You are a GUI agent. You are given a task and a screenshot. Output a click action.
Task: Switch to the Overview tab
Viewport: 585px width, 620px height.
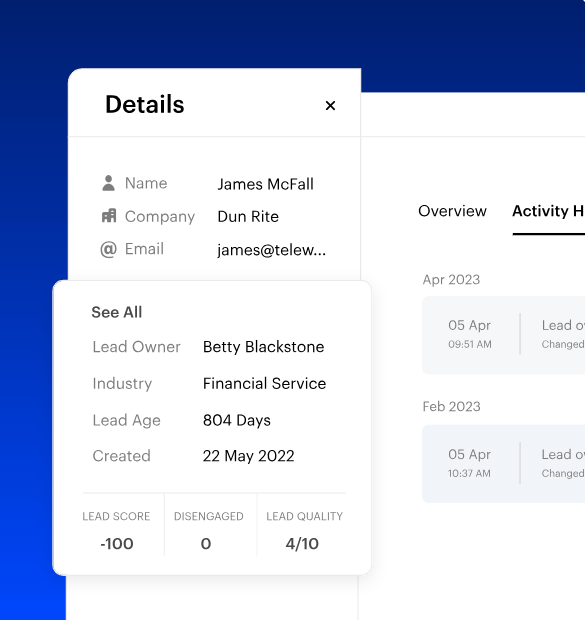click(x=452, y=211)
